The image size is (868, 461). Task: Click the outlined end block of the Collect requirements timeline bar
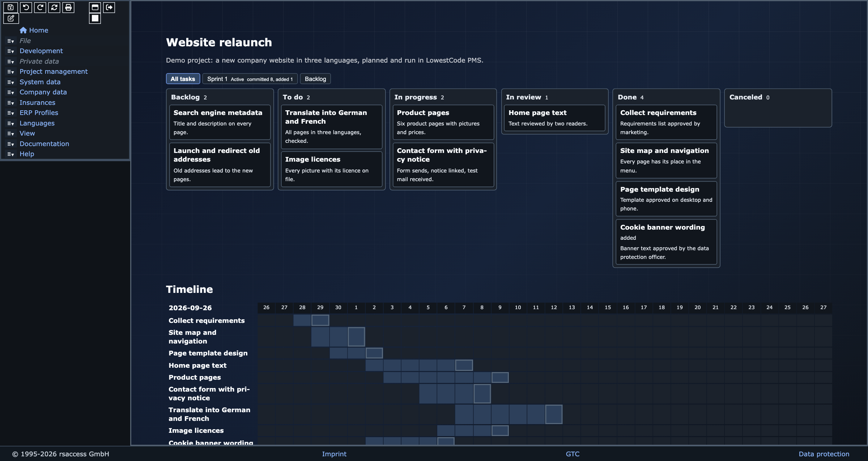point(320,320)
